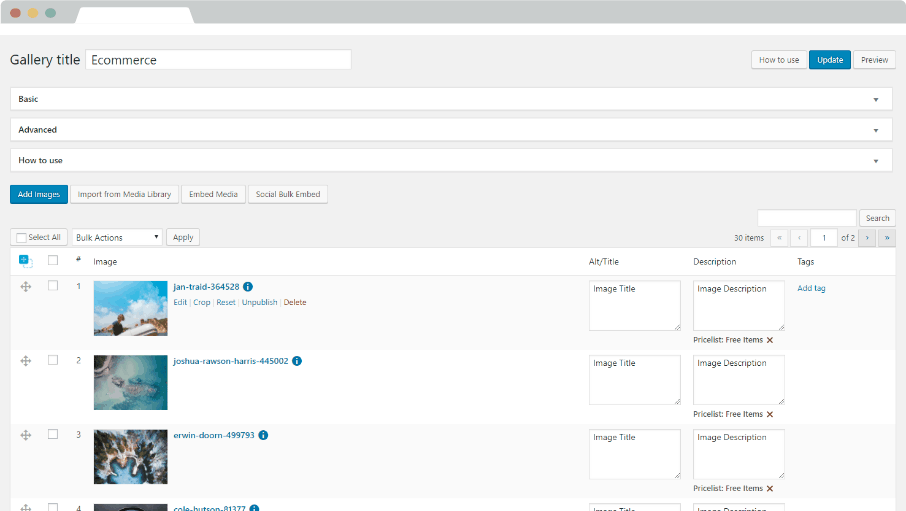Click the Gallery title input field
This screenshot has width=906, height=511.
coord(218,60)
